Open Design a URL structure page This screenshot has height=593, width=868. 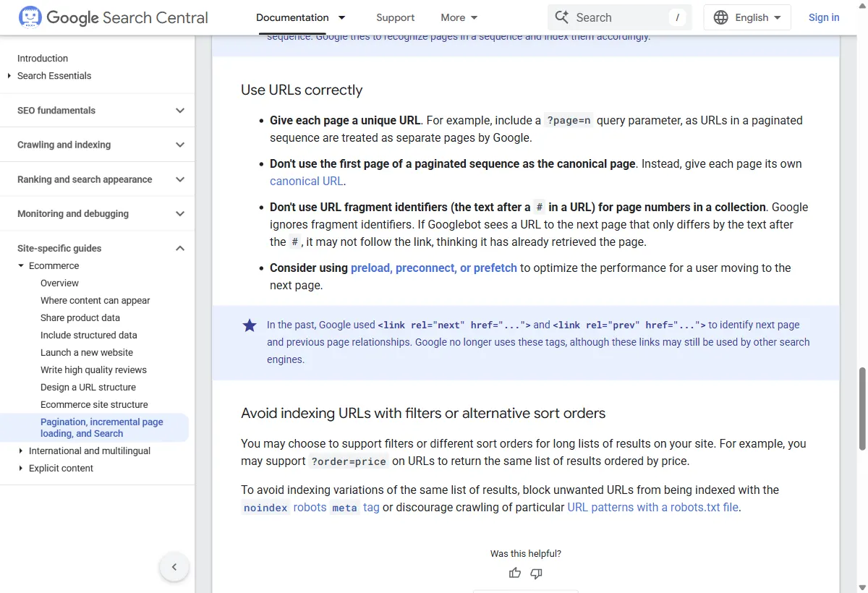[x=88, y=388]
